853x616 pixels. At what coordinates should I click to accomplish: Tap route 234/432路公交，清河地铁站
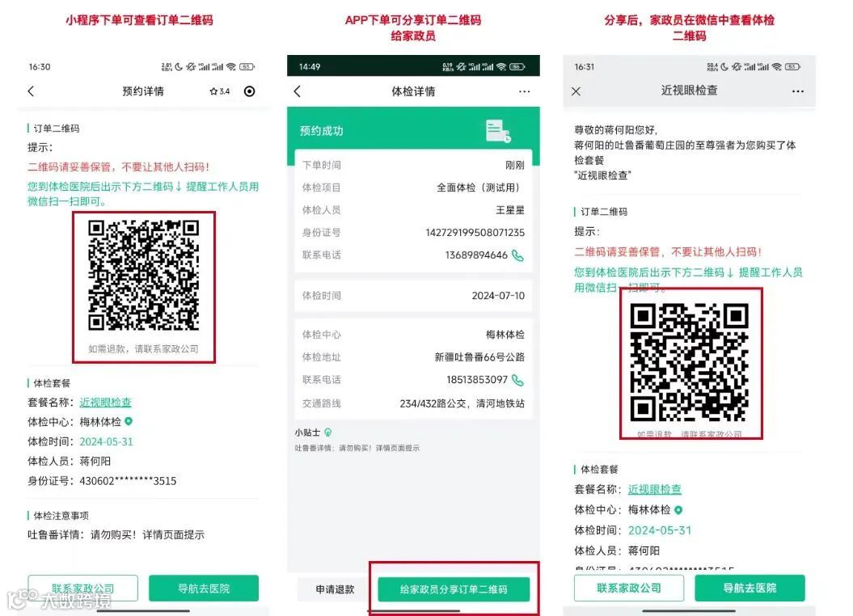click(x=462, y=403)
